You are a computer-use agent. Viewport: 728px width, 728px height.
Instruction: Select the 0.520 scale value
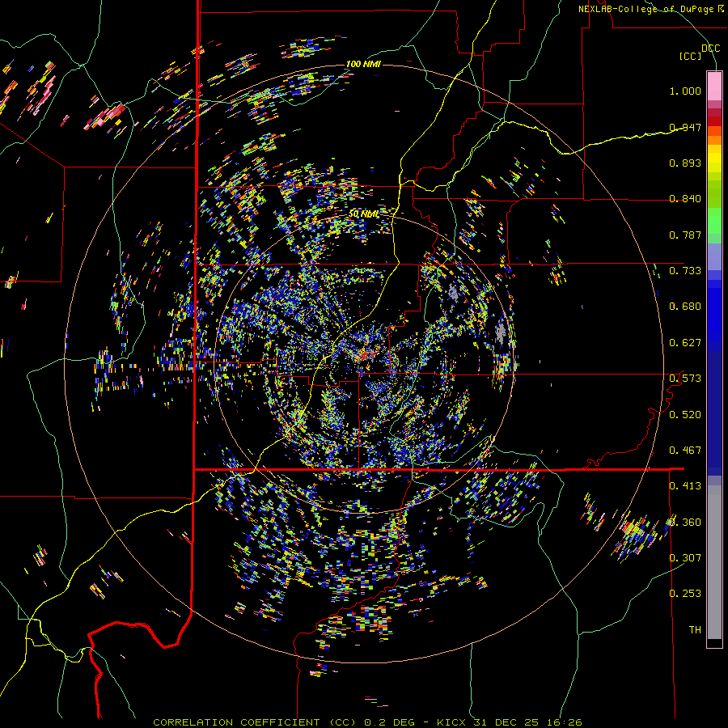[685, 415]
